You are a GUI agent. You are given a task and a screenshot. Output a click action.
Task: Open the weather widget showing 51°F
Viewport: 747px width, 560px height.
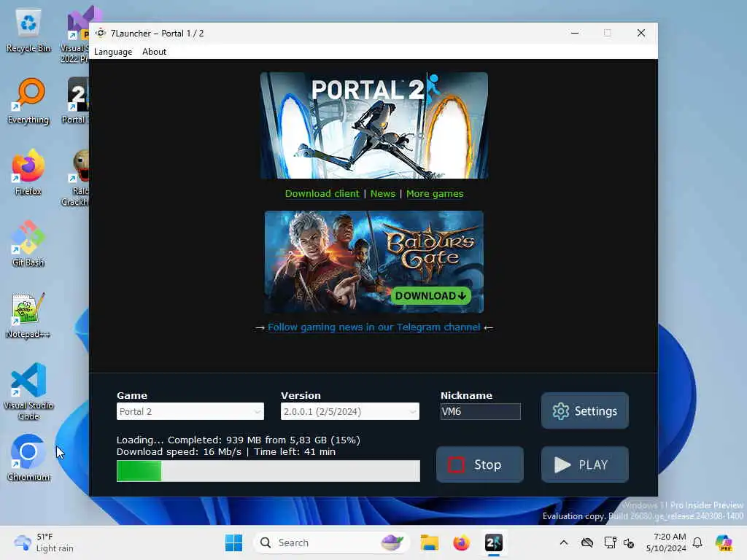[x=44, y=542]
